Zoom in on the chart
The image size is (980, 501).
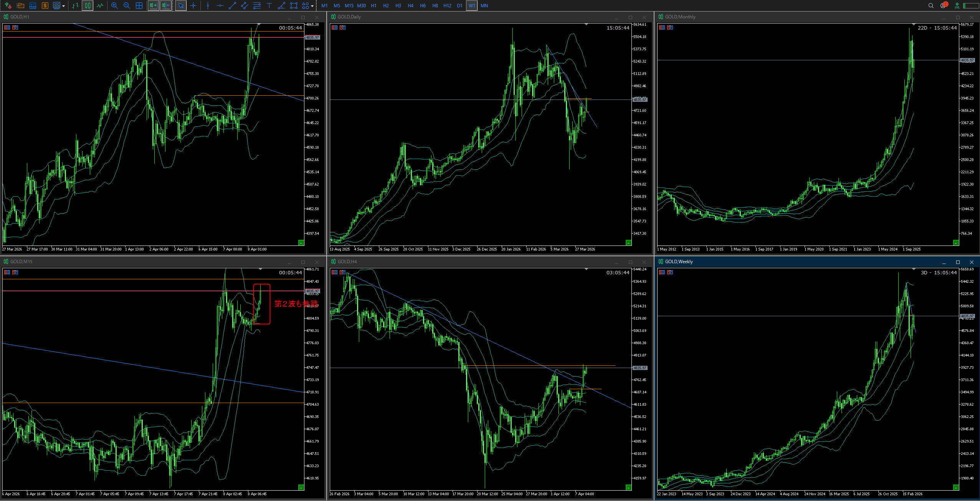tap(114, 5)
